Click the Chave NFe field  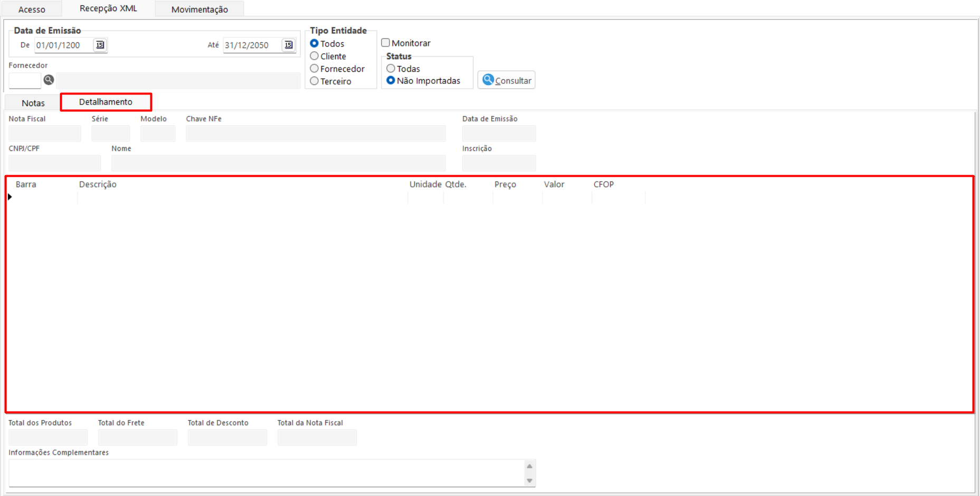pos(315,133)
